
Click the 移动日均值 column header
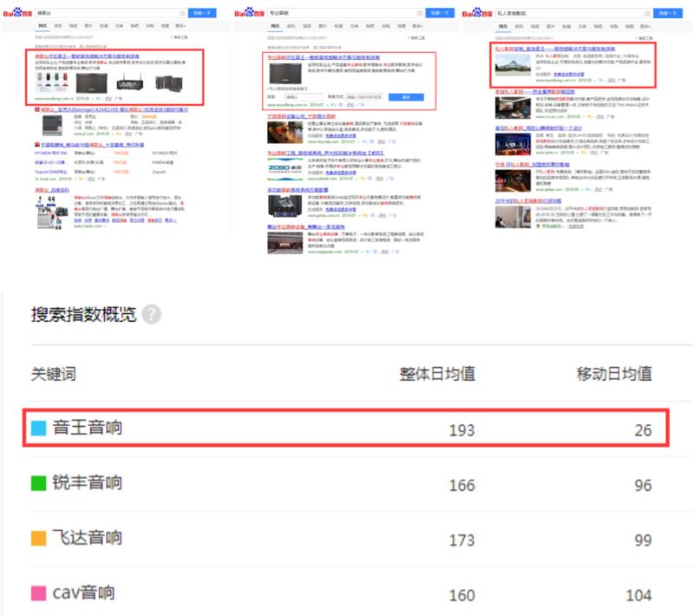click(614, 374)
